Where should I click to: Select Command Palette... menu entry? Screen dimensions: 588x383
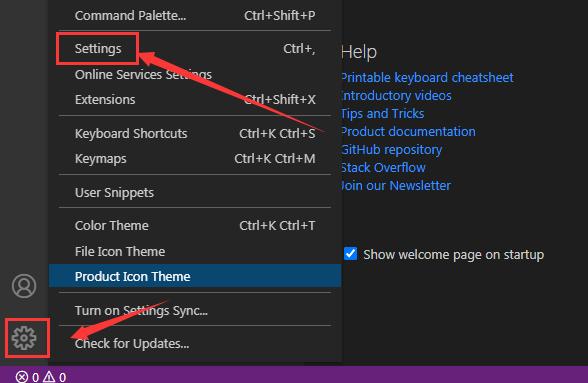(195, 15)
